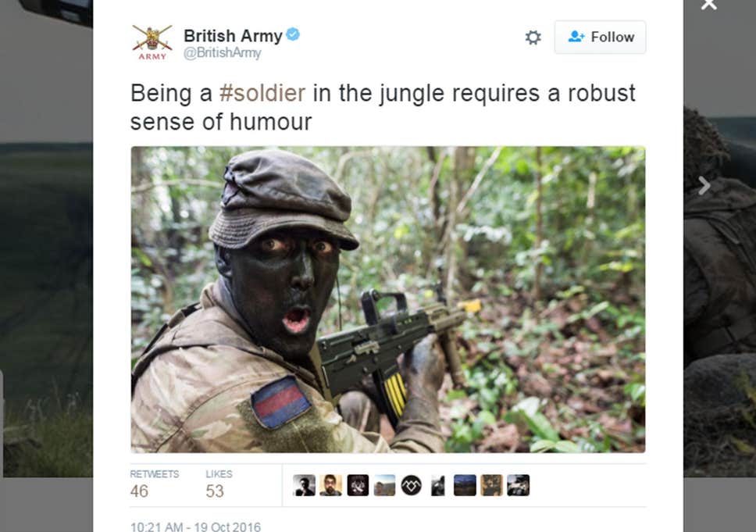The image size is (756, 532).
Task: Open the second liker avatar with glasses
Action: click(331, 485)
